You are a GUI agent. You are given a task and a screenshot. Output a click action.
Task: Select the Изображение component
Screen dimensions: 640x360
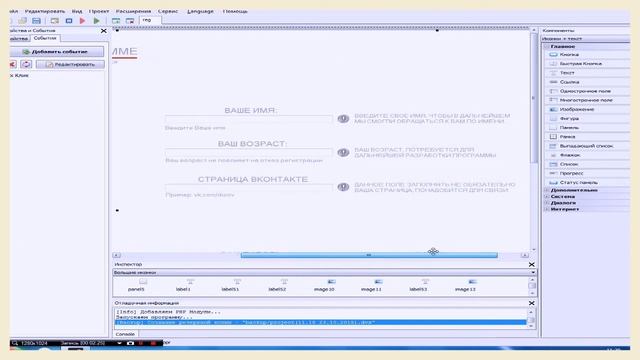pyautogui.click(x=587, y=109)
